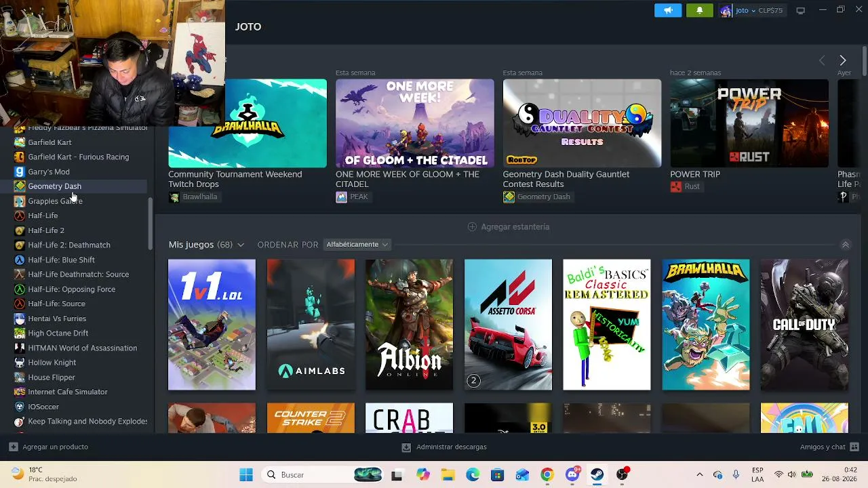Screen dimensions: 868x488
Task: Click the Steam taskbar icon
Action: pos(597,474)
